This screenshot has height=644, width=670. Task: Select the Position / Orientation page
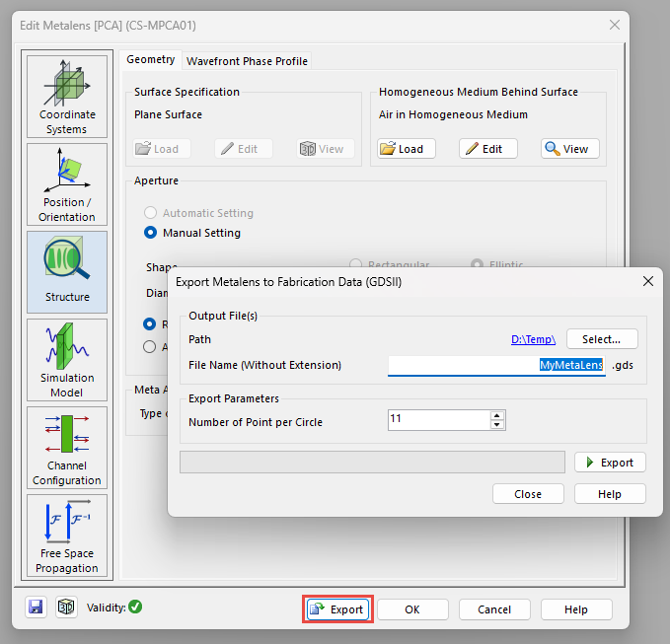pyautogui.click(x=67, y=184)
